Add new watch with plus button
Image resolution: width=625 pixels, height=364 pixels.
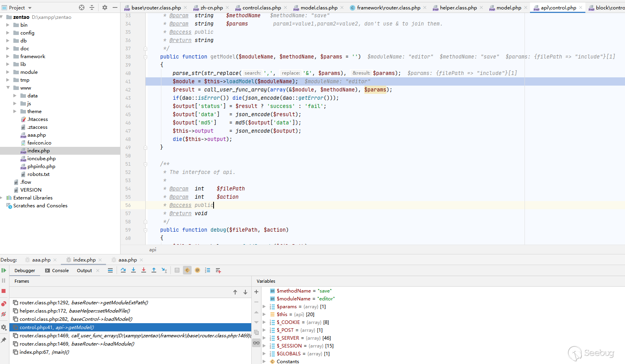pyautogui.click(x=256, y=292)
